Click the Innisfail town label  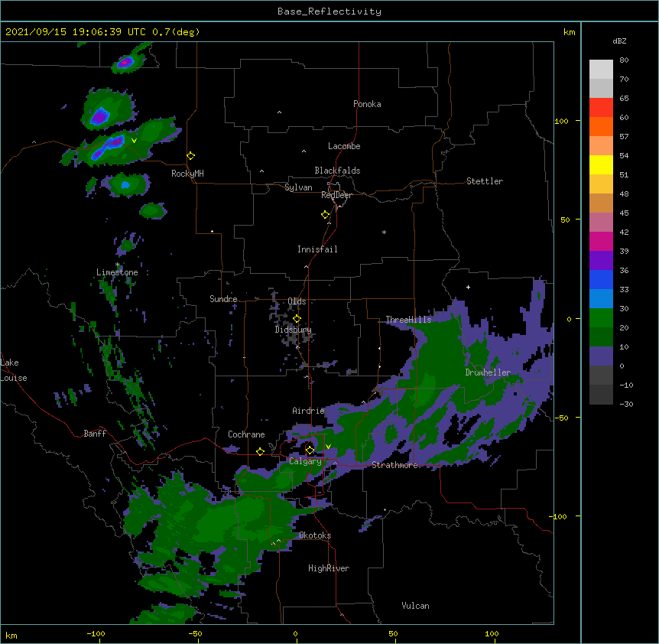(317, 249)
